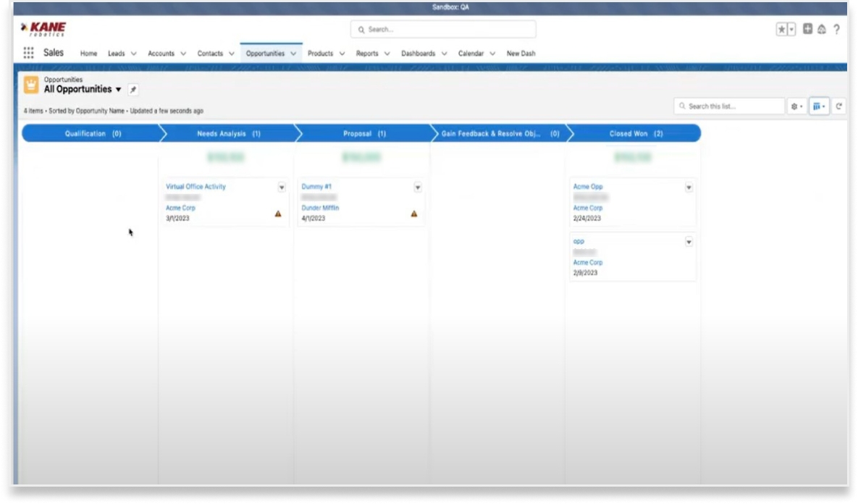The height and width of the screenshot is (504, 858).
Task: Go to the New Dash tab
Action: (x=521, y=54)
